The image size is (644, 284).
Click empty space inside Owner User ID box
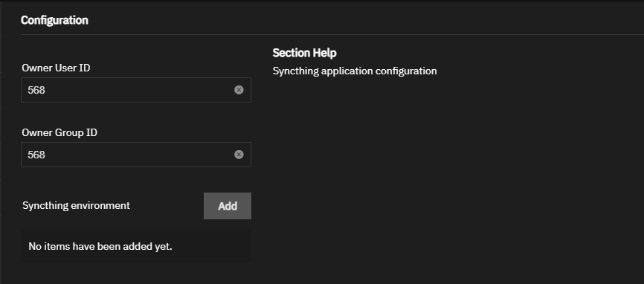coord(140,90)
